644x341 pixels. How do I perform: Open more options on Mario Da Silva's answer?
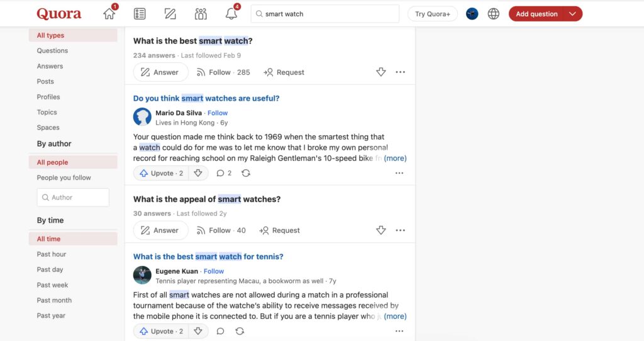[399, 173]
